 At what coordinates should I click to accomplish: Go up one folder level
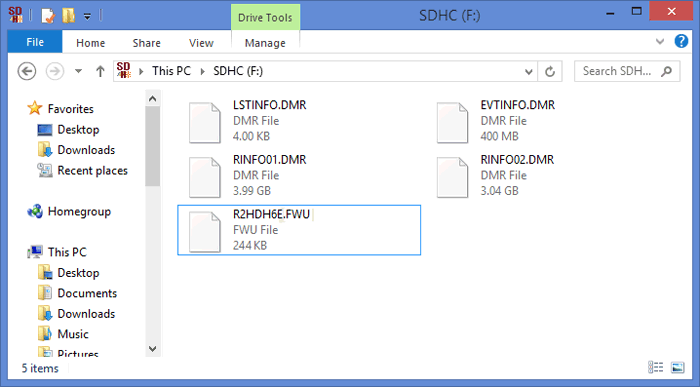point(100,71)
